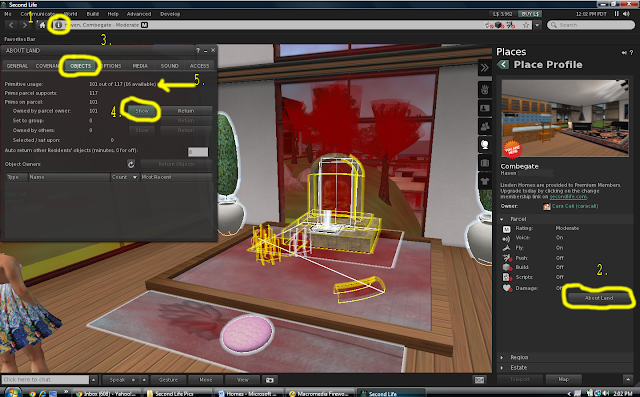The width and height of the screenshot is (640, 397).
Task: Click the back arrow in navigation bar
Action: click(11, 25)
